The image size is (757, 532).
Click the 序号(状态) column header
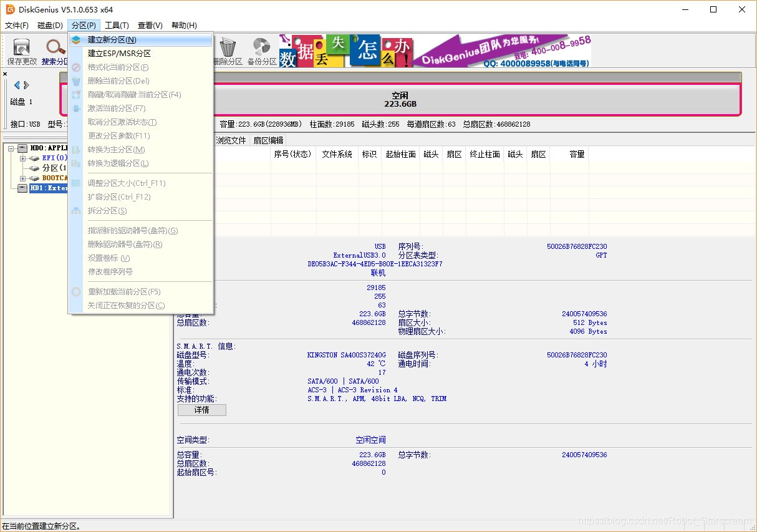[292, 154]
